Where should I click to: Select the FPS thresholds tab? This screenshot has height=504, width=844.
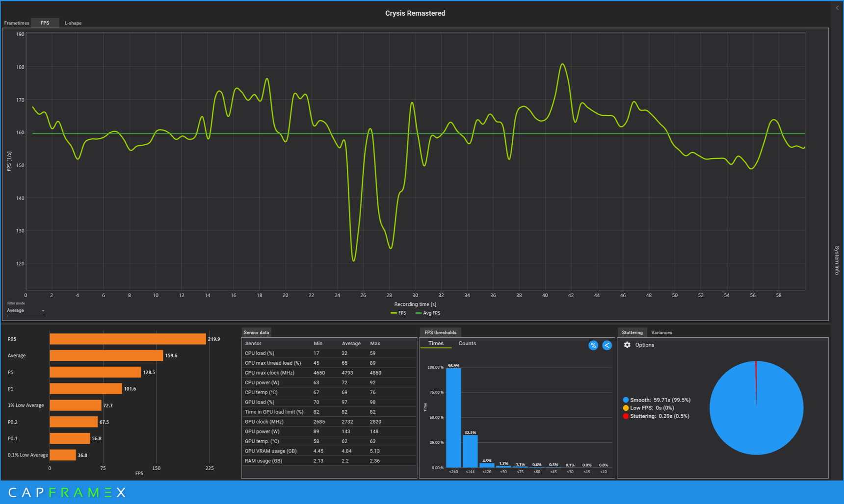(x=440, y=332)
